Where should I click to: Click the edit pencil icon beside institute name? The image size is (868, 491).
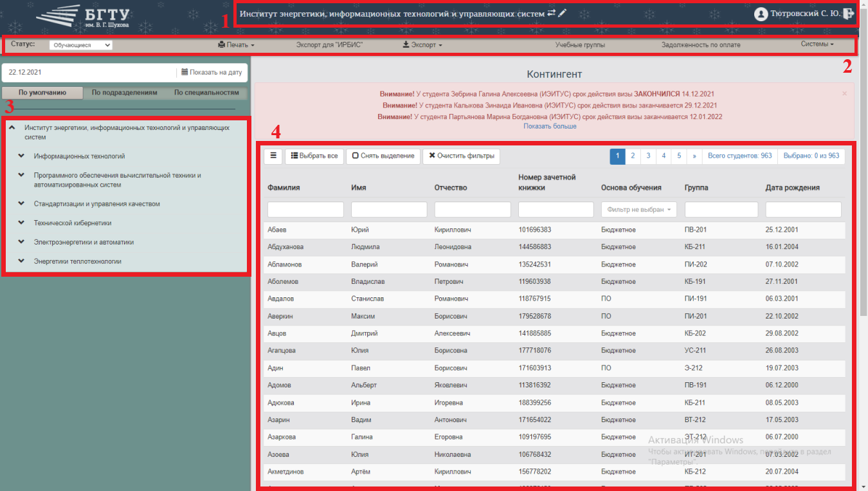[x=562, y=13]
